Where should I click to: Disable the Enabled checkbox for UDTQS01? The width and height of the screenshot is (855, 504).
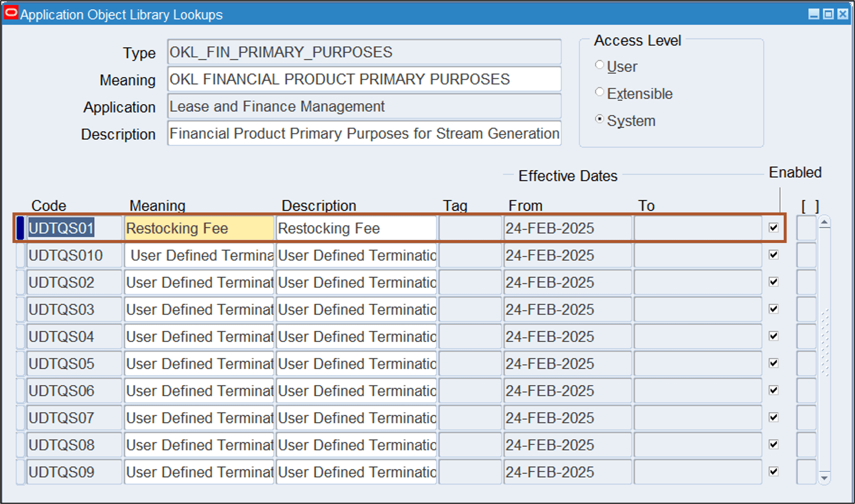tap(774, 228)
